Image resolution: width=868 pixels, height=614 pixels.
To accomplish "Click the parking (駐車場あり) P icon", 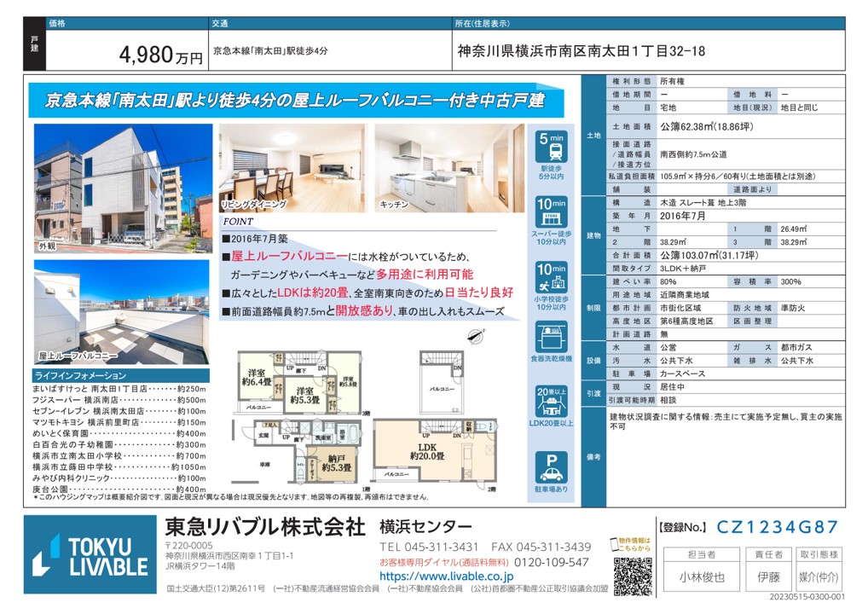I will click(x=552, y=468).
